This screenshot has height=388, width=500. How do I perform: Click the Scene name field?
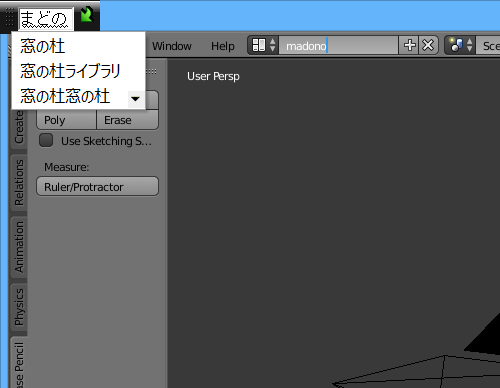(x=488, y=46)
